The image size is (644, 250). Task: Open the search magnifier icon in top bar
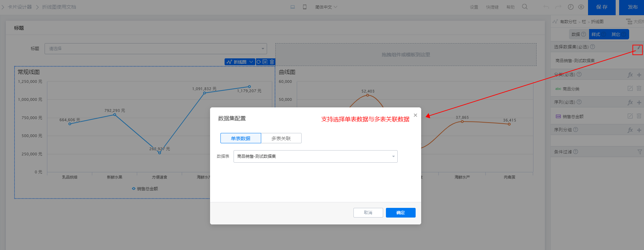(525, 7)
